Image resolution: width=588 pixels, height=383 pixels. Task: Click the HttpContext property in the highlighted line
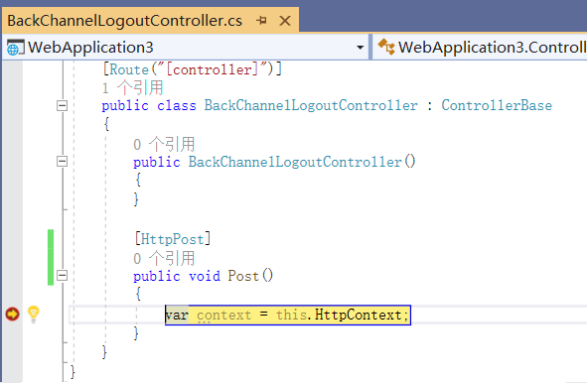point(359,315)
